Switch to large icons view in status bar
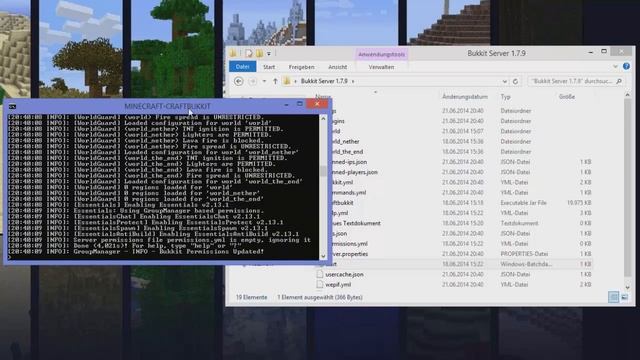Image resolution: width=640 pixels, height=360 pixels. point(624,297)
